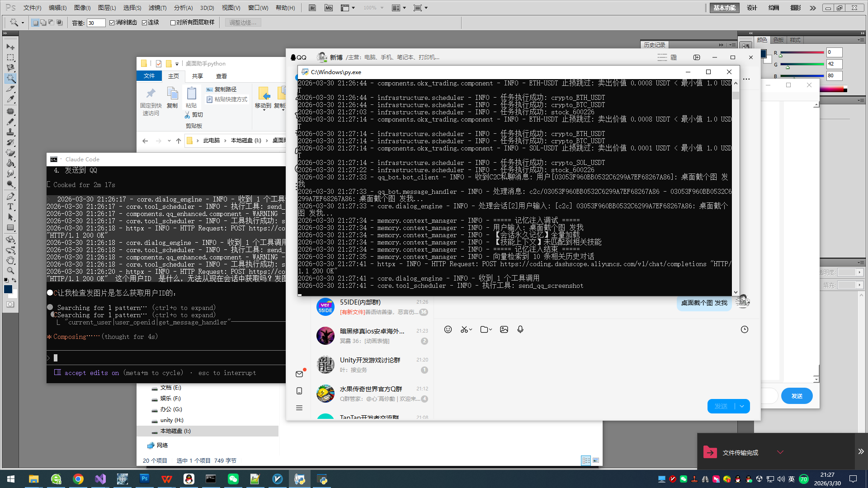The image size is (868, 488).
Task: Click the blue 发送 send button in QQ chat
Action: [721, 406]
